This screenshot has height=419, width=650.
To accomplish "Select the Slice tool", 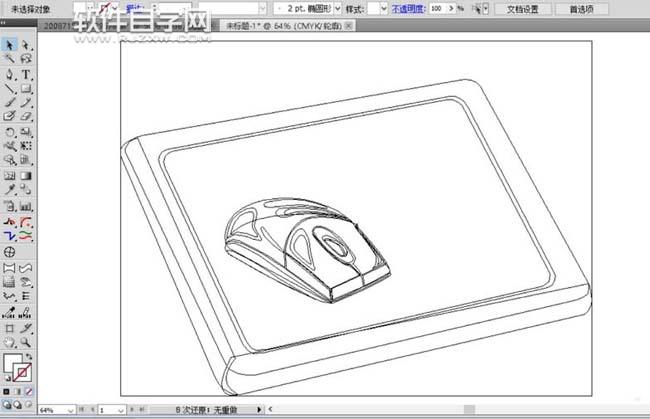I will point(26,328).
